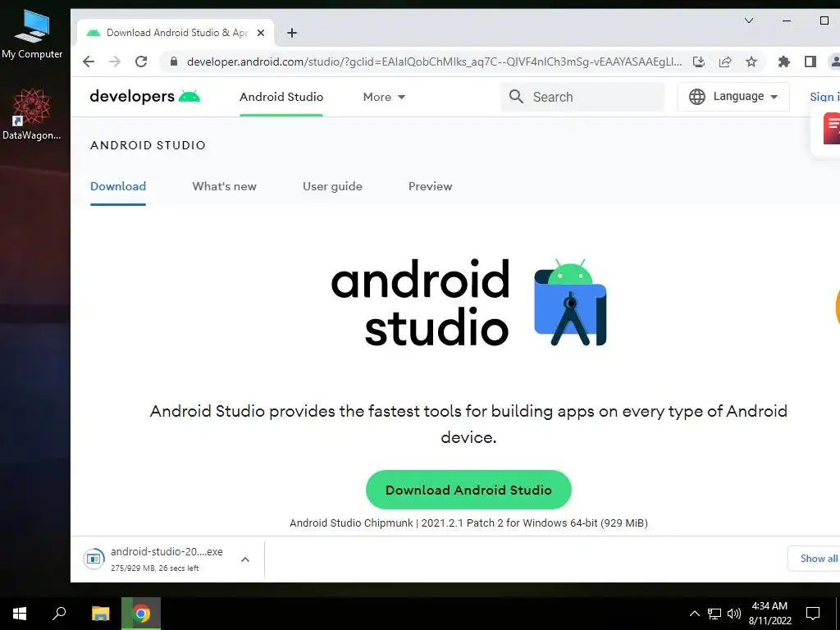
Task: Click the Download Android Studio button
Action: coord(468,490)
